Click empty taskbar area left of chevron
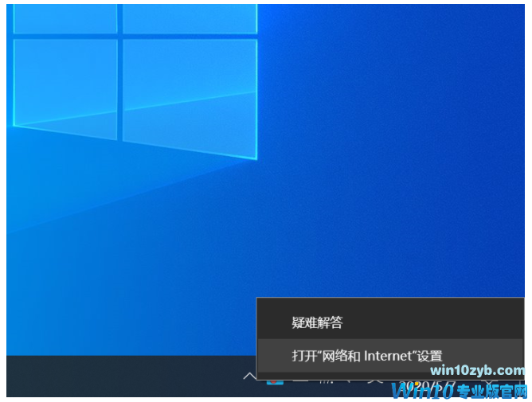This screenshot has width=532, height=402. pos(119,377)
